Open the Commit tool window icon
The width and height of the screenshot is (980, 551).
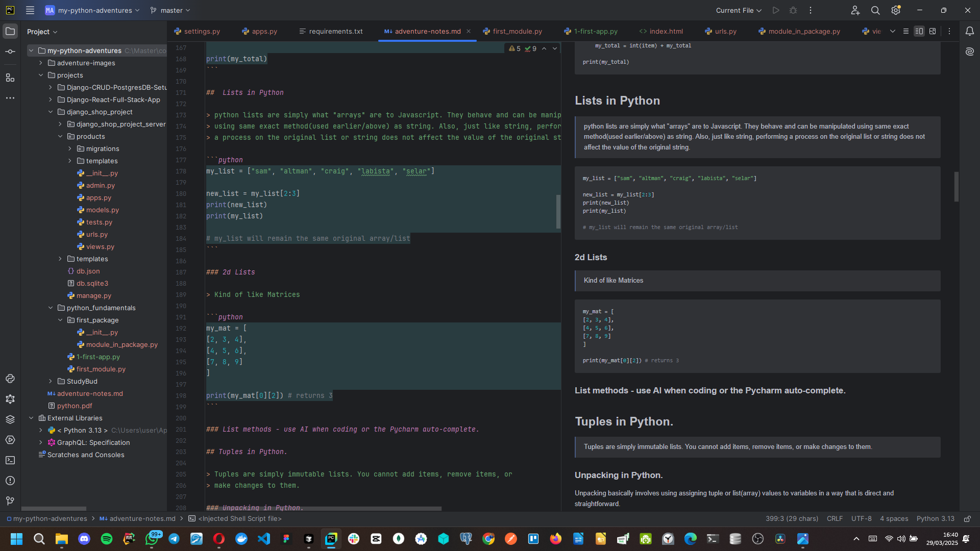click(10, 52)
